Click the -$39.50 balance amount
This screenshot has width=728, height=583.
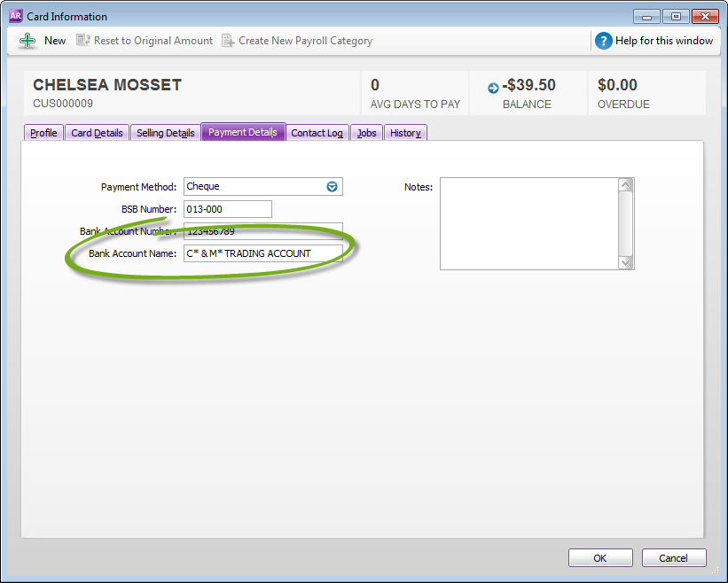(528, 85)
